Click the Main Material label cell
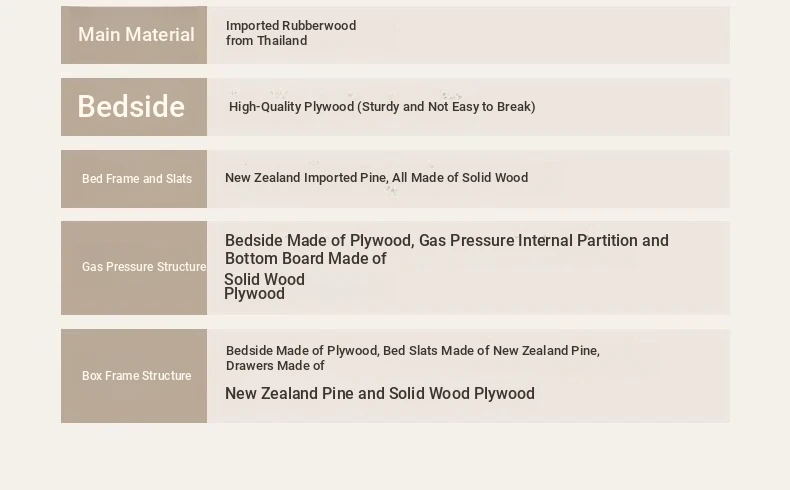Viewport: 790px width, 490px height. (134, 35)
